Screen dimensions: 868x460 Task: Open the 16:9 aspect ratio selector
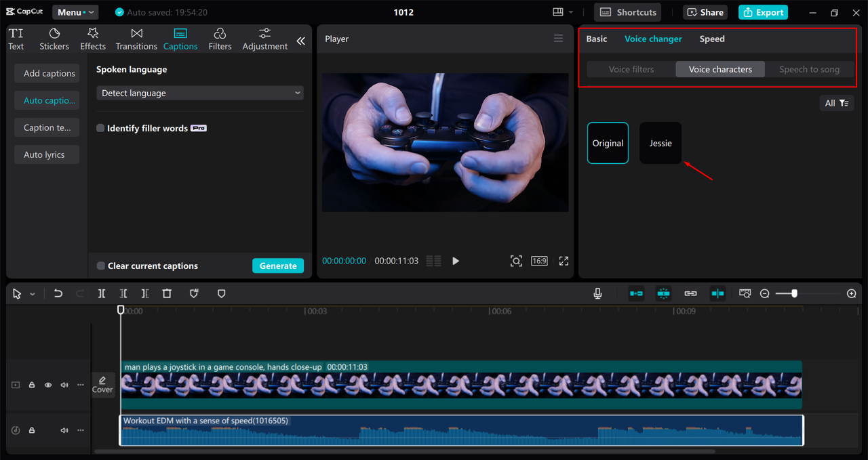click(539, 261)
